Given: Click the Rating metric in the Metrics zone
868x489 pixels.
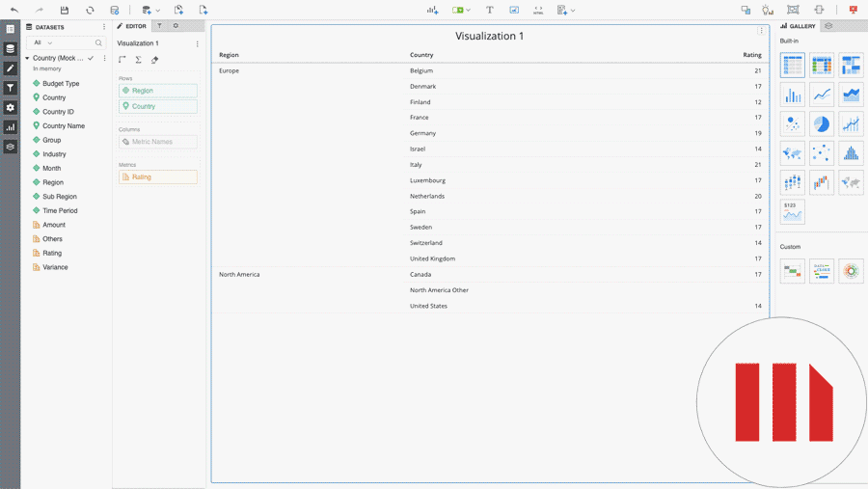Looking at the screenshot, I should 158,177.
